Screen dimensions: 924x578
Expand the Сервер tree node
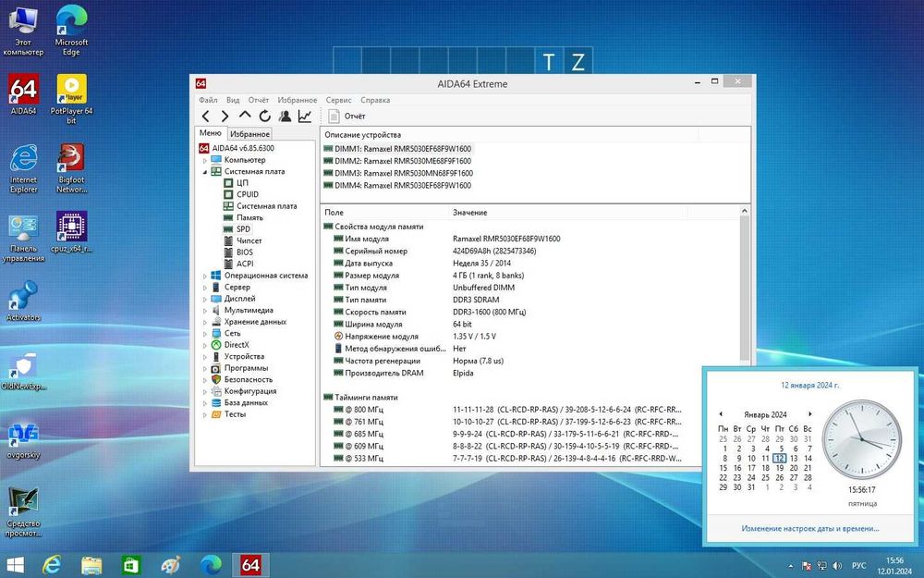pos(205,288)
